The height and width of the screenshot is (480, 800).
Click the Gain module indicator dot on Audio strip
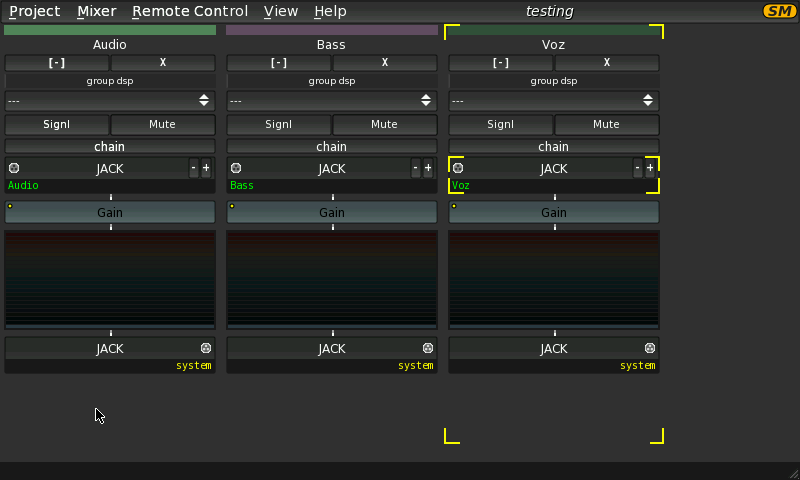(10, 206)
